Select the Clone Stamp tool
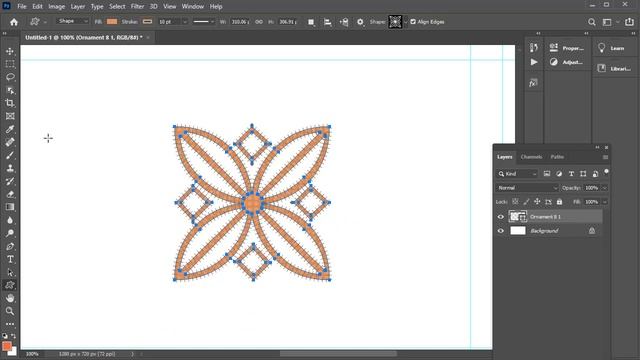The image size is (640, 360). click(10, 168)
